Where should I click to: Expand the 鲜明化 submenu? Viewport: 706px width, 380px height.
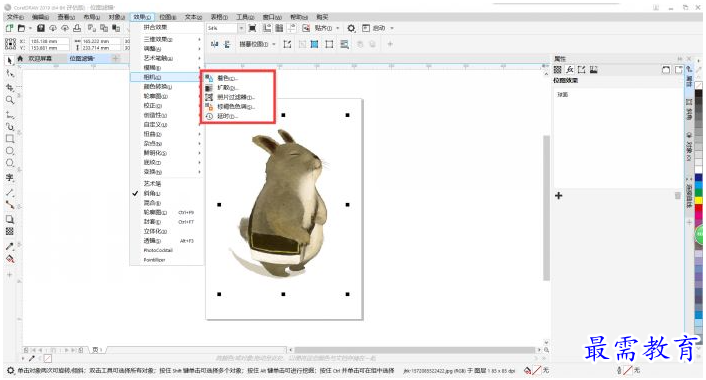pyautogui.click(x=166, y=153)
